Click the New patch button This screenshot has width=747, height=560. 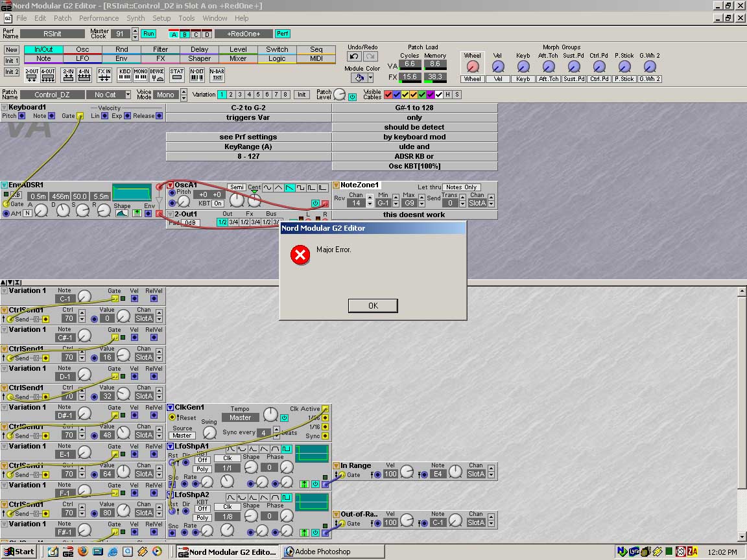pyautogui.click(x=12, y=49)
